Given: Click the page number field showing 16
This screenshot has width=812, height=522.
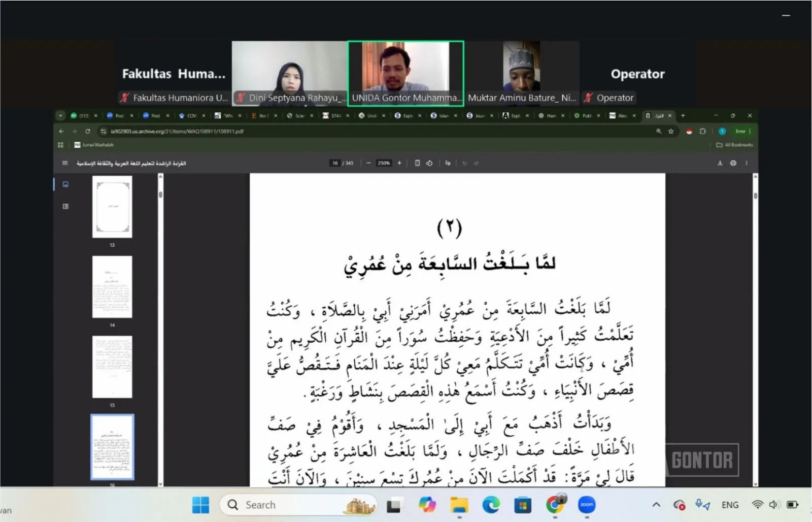Looking at the screenshot, I should (x=335, y=163).
